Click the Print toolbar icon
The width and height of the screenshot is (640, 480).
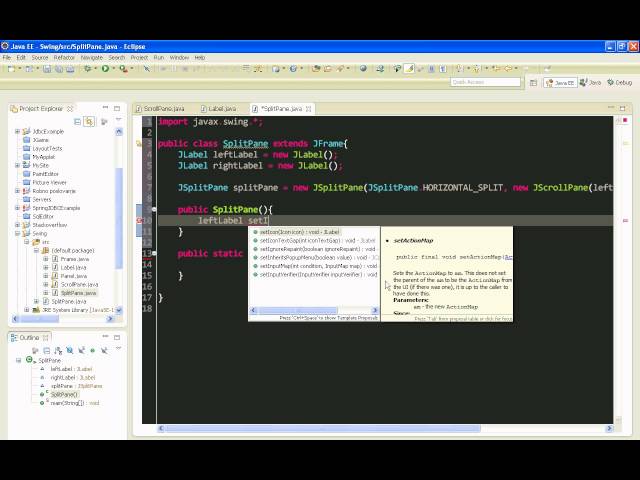point(70,69)
